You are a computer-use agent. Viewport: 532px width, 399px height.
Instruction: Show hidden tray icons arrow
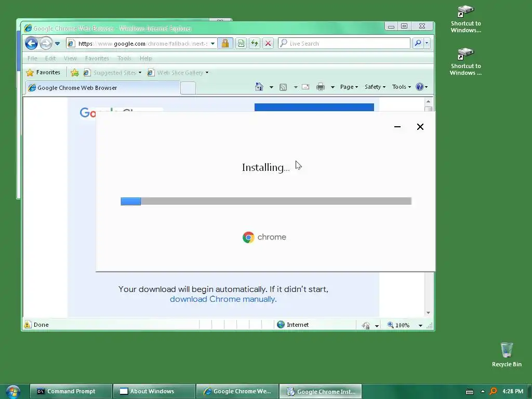point(483,391)
